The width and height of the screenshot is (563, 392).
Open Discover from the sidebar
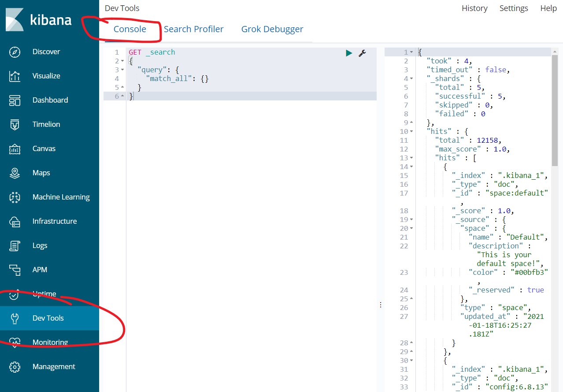(46, 52)
